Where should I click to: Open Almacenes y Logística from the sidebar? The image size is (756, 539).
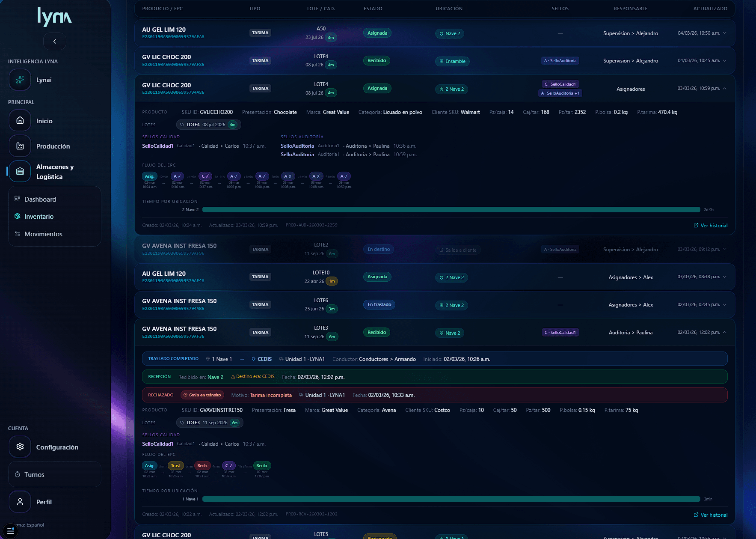tap(20, 171)
